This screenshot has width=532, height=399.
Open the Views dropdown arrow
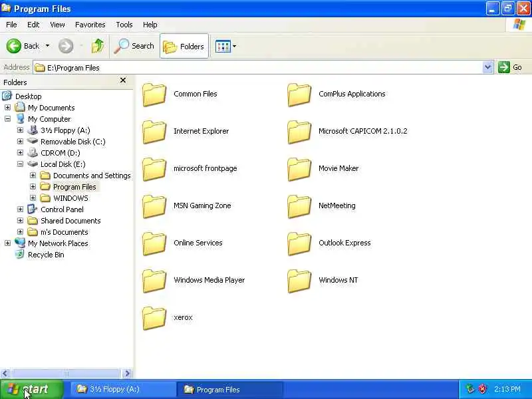pyautogui.click(x=235, y=46)
